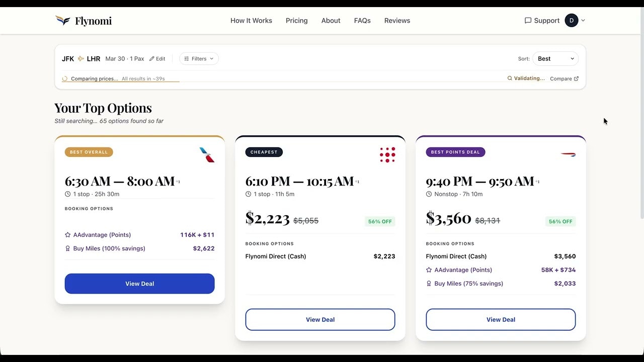Click the comparing prices progress bar
The image size is (644, 362).
121,81
